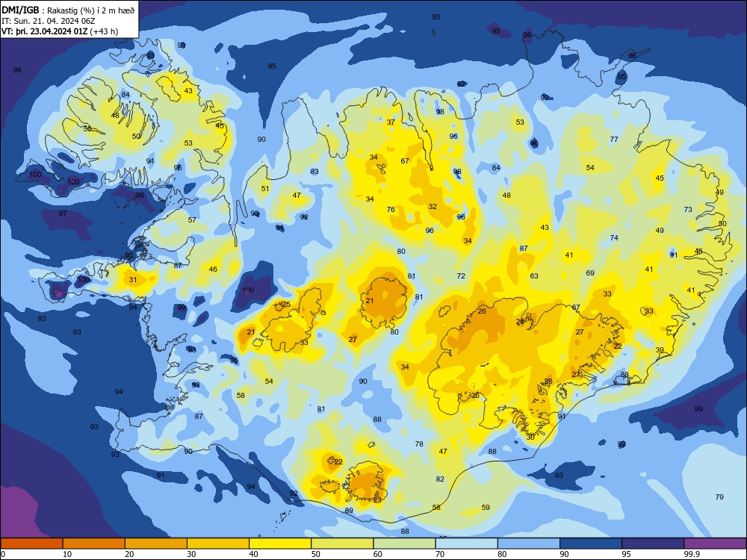The width and height of the screenshot is (747, 560).
Task: Click the humidity value '37' on the map
Action: 391,122
